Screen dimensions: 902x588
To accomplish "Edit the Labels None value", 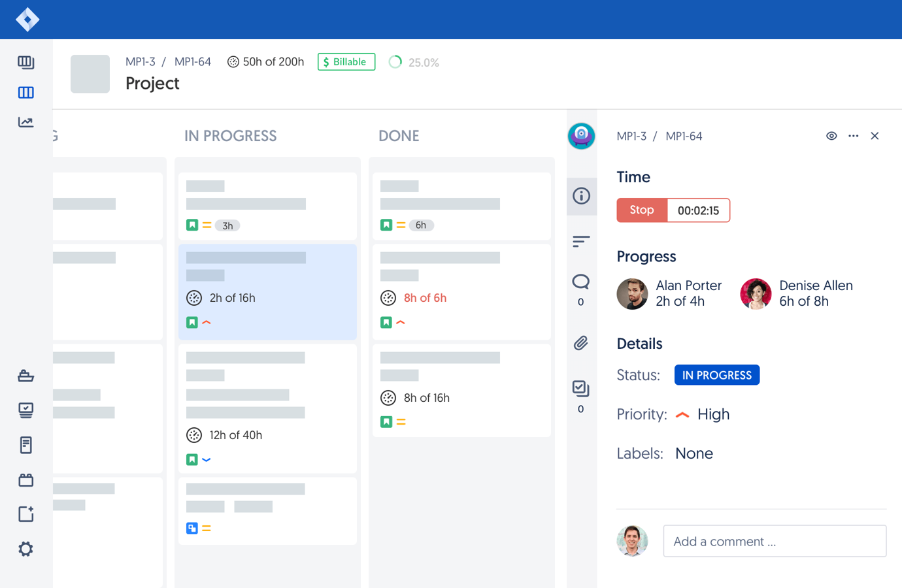I will click(x=694, y=453).
